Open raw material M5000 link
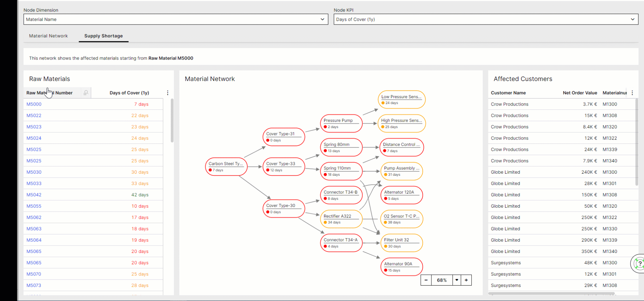This screenshot has width=644, height=301. click(34, 104)
